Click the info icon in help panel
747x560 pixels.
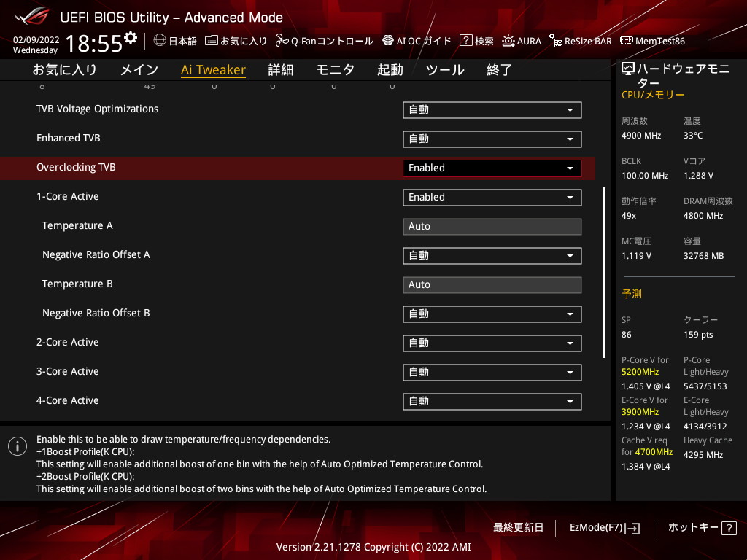[18, 446]
